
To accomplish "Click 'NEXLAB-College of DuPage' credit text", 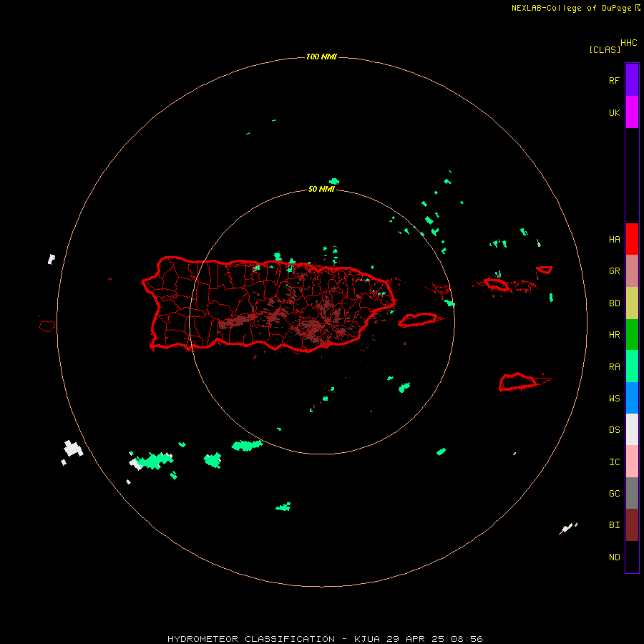I will [571, 8].
